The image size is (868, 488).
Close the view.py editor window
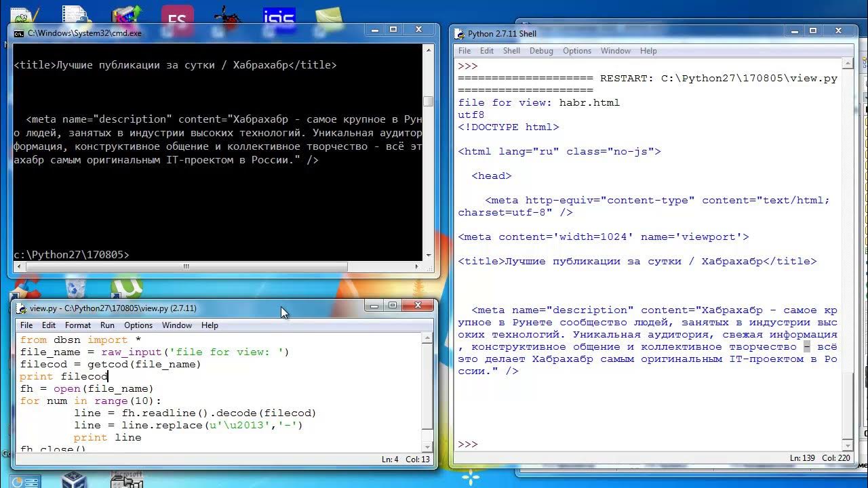coord(418,306)
